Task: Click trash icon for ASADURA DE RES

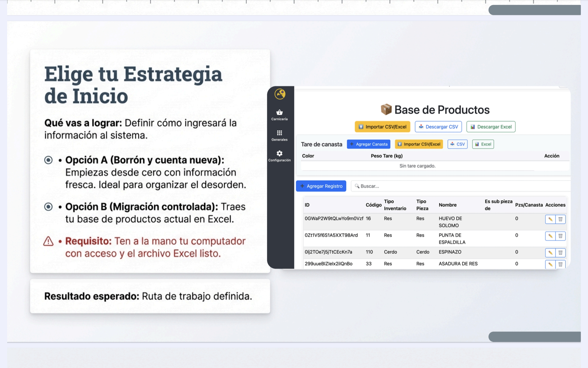Action: [560, 264]
